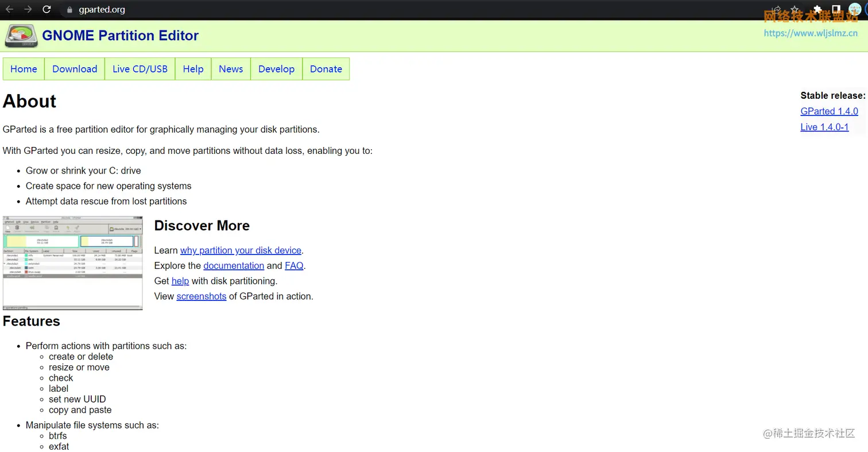Click the 'resize or move' list item
This screenshot has height=452, width=868.
(79, 368)
